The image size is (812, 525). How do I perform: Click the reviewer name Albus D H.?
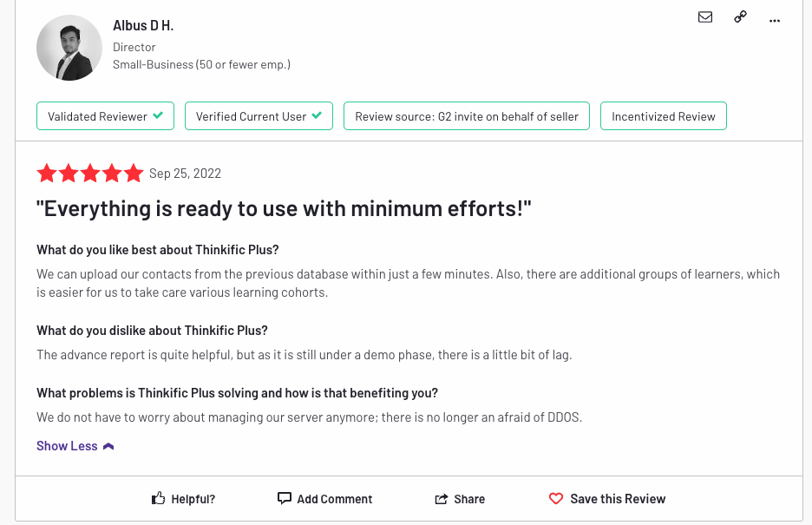[143, 25]
